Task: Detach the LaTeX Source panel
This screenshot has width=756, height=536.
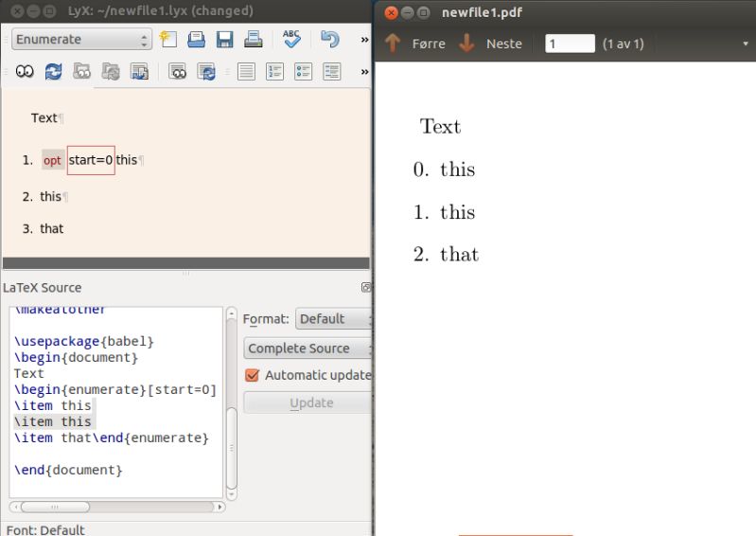Action: [366, 288]
